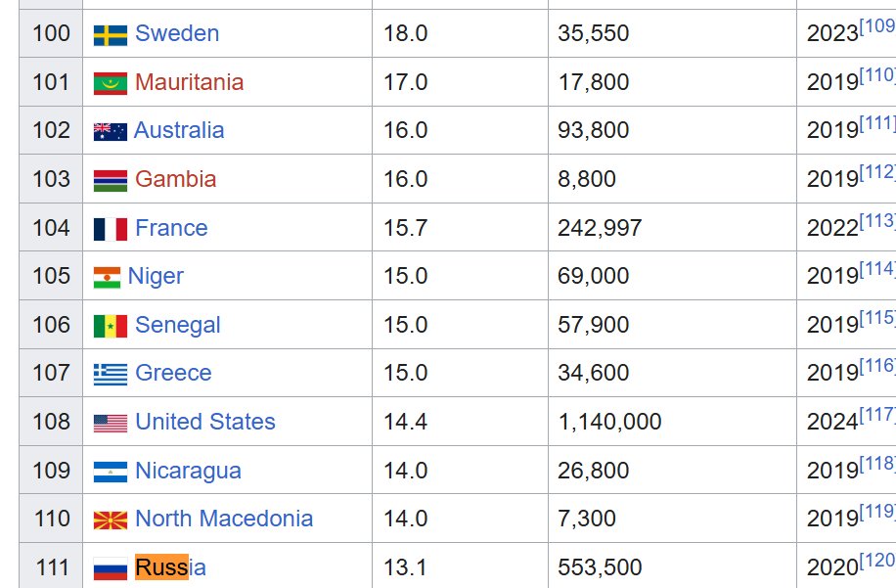This screenshot has height=588, width=896.
Task: Click the Niger flag icon
Action: (x=107, y=278)
